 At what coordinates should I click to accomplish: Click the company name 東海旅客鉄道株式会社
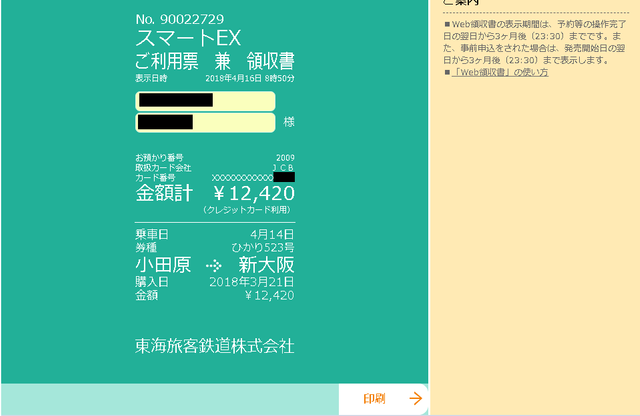pos(215,346)
